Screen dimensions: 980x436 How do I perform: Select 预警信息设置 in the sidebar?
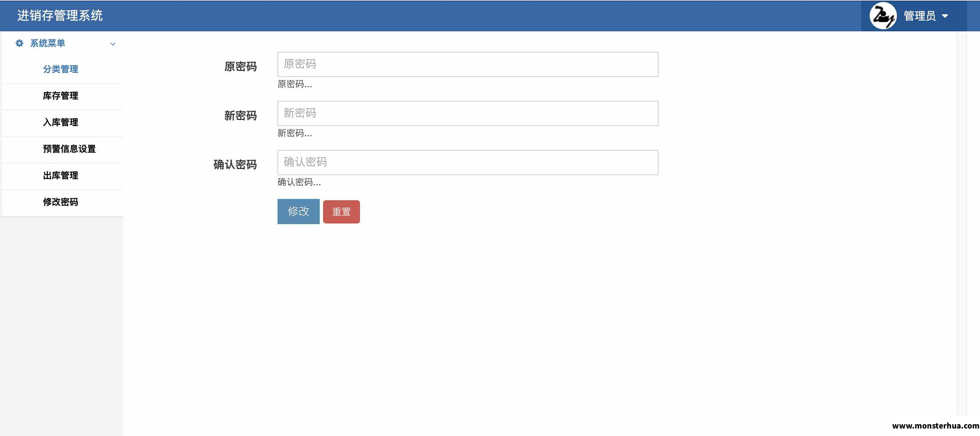[69, 149]
